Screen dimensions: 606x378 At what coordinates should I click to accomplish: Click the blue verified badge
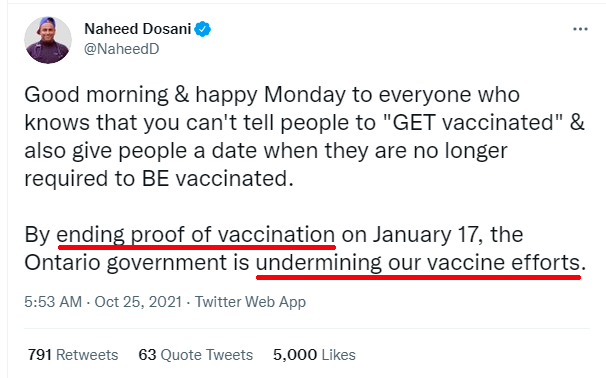pos(203,29)
